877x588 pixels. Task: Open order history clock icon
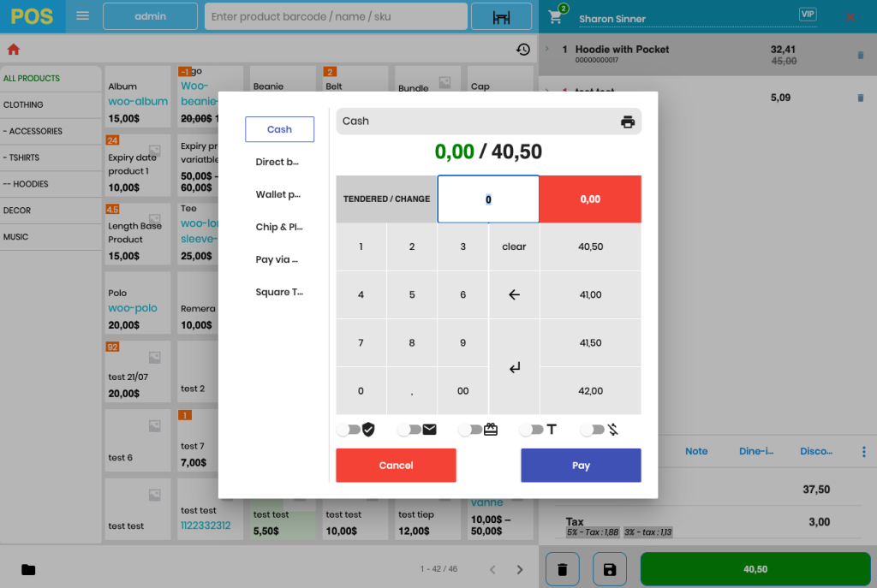[x=523, y=50]
